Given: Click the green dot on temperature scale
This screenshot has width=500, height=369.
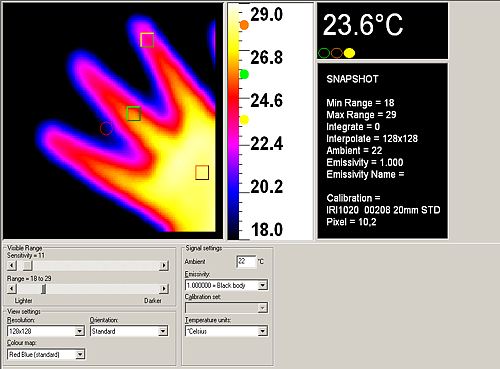Looking at the screenshot, I should [244, 74].
